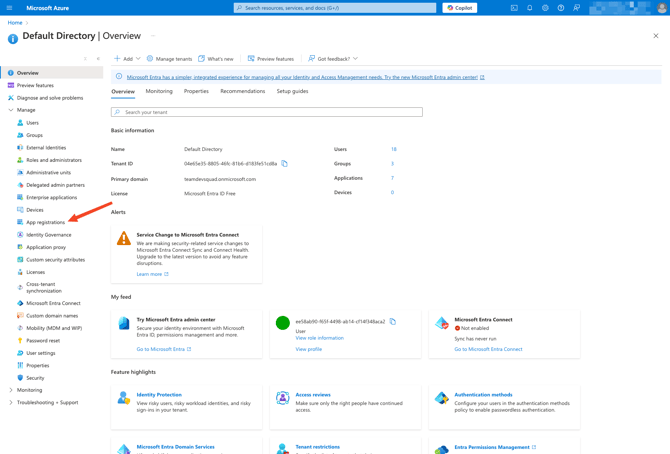
Task: Click the Copilot button
Action: [460, 8]
